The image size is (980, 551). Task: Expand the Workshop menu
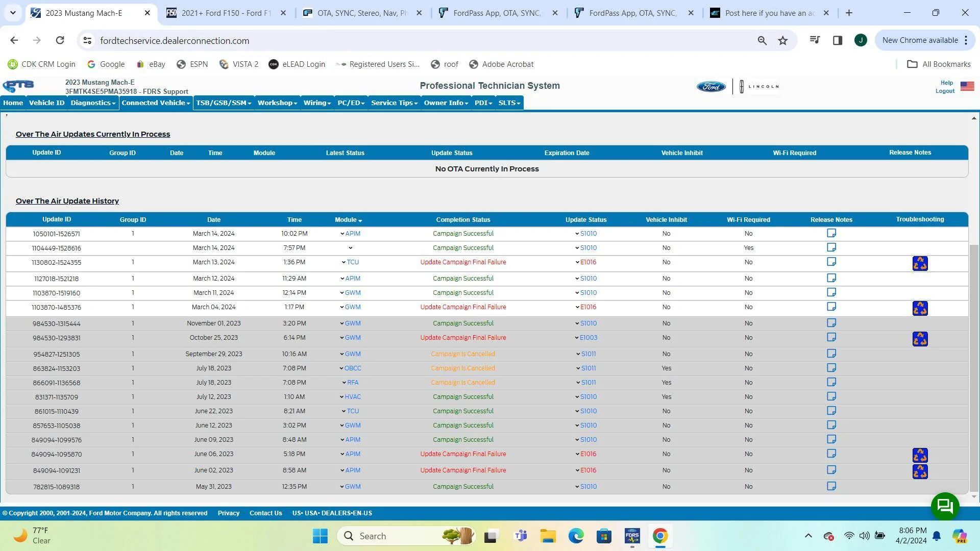pyautogui.click(x=277, y=103)
